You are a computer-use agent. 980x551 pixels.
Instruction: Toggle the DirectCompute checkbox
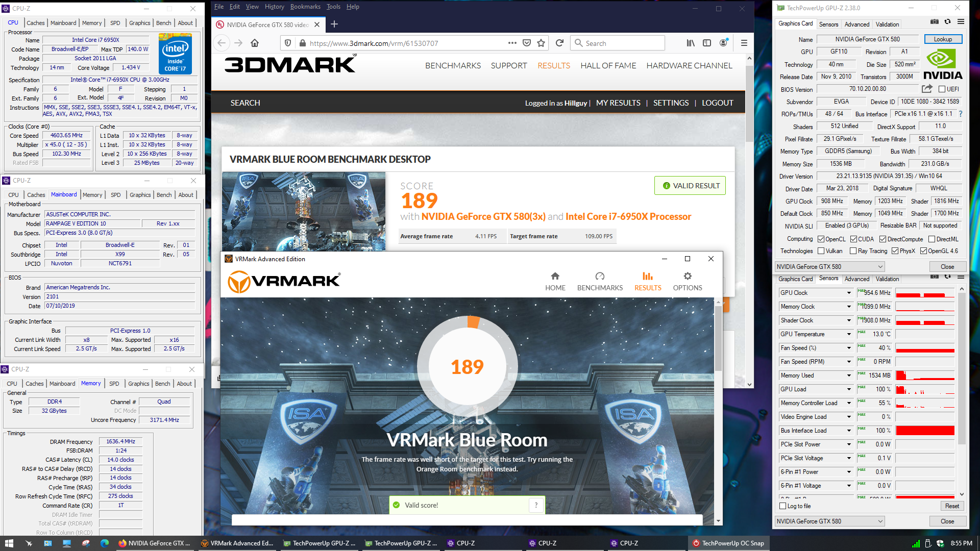click(883, 239)
